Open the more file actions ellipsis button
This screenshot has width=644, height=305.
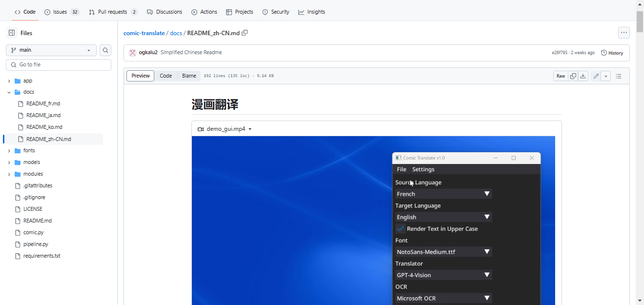click(623, 33)
